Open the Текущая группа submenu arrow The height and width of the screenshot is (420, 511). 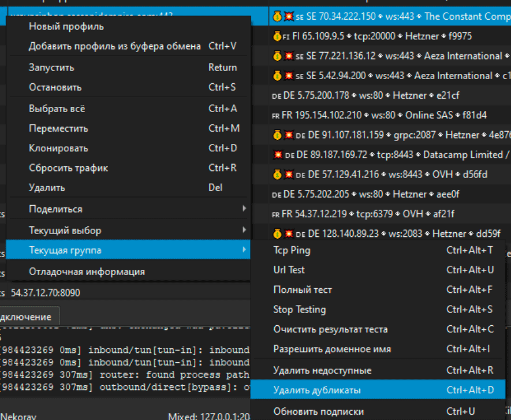[244, 250]
